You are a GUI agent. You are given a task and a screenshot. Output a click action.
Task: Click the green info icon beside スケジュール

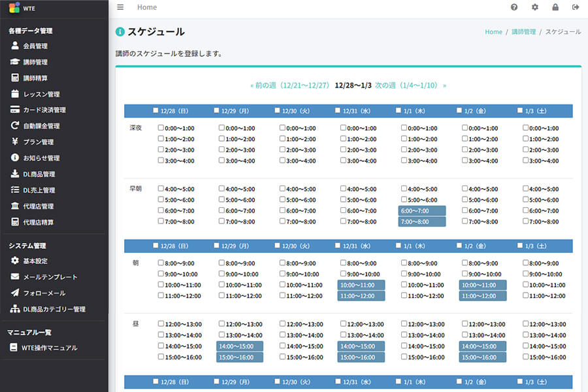(x=120, y=31)
